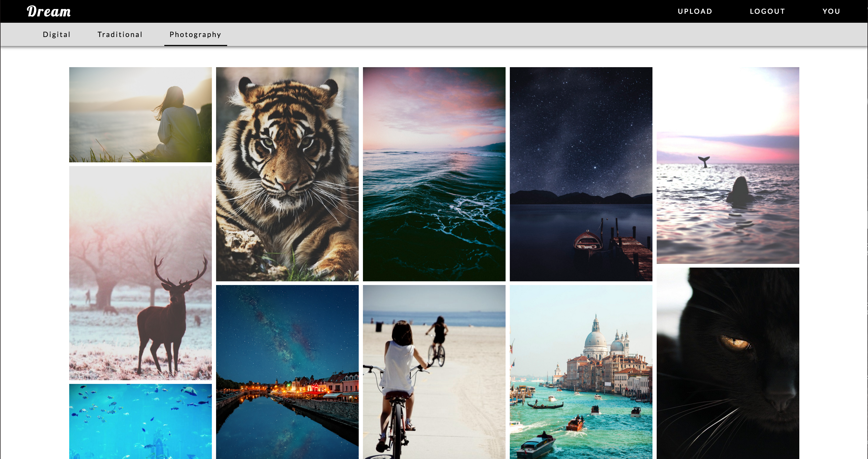868x459 pixels.
Task: Open the girl on bicycle photo
Action: pyautogui.click(x=434, y=372)
